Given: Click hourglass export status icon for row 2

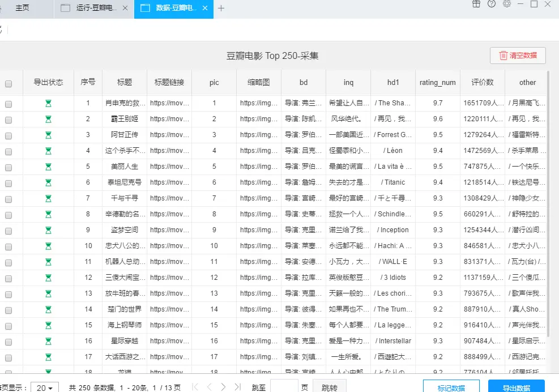Looking at the screenshot, I should pos(48,119).
